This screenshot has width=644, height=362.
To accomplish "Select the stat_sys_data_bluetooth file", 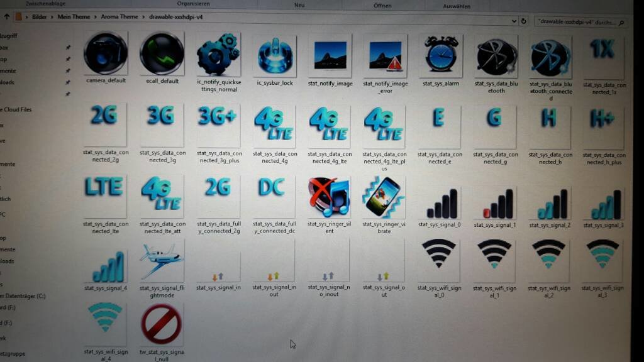I will coord(496,57).
